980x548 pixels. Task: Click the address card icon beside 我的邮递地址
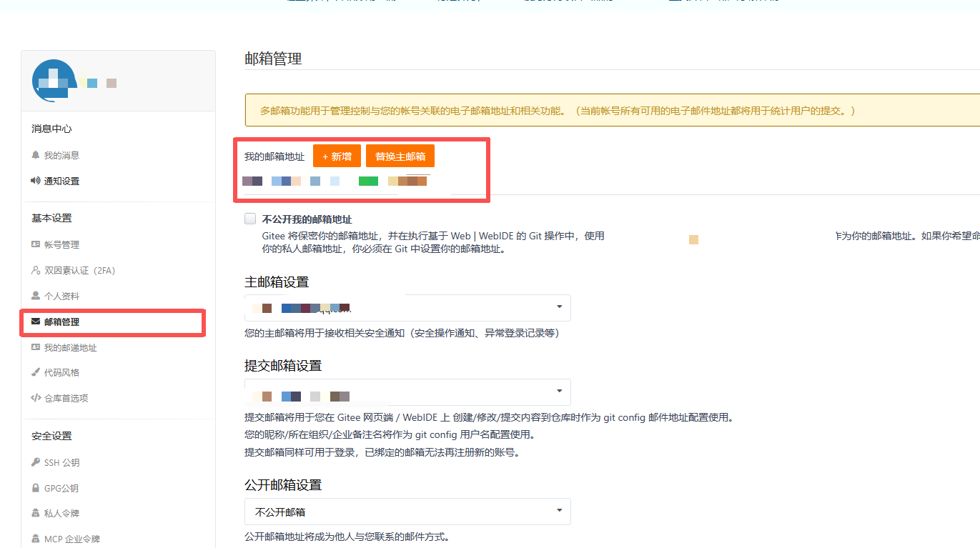(36, 347)
